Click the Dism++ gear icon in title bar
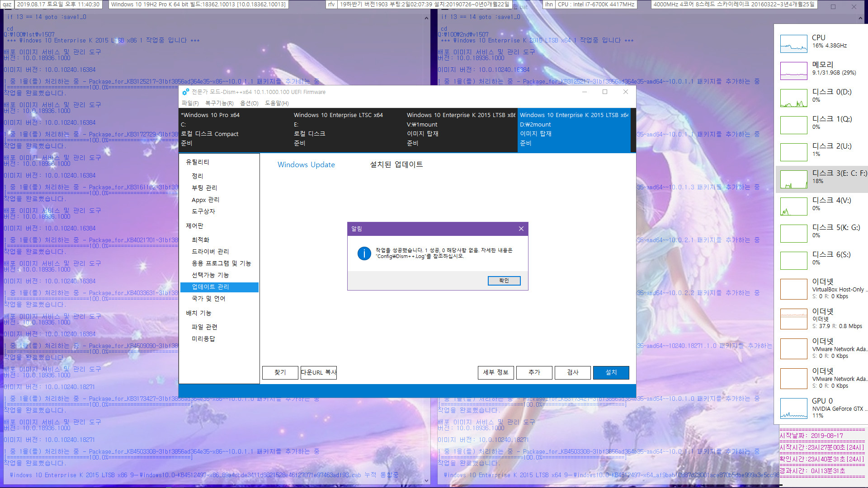 coord(185,92)
